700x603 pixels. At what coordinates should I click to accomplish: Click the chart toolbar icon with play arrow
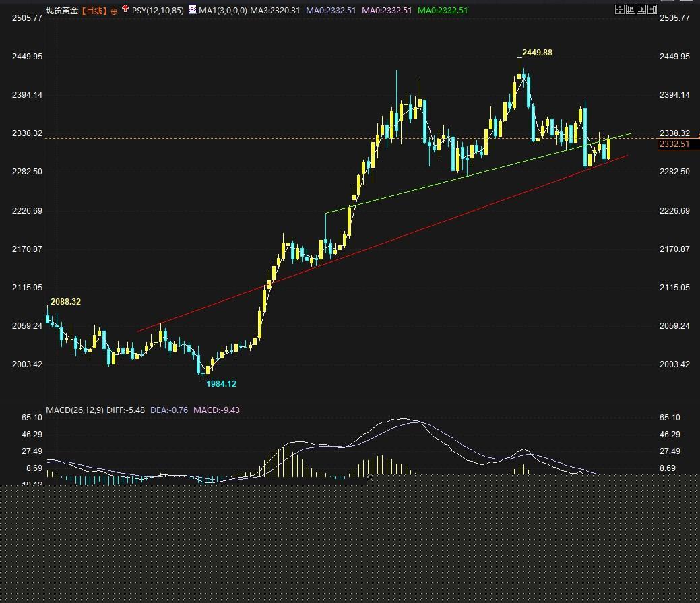coord(641,9)
